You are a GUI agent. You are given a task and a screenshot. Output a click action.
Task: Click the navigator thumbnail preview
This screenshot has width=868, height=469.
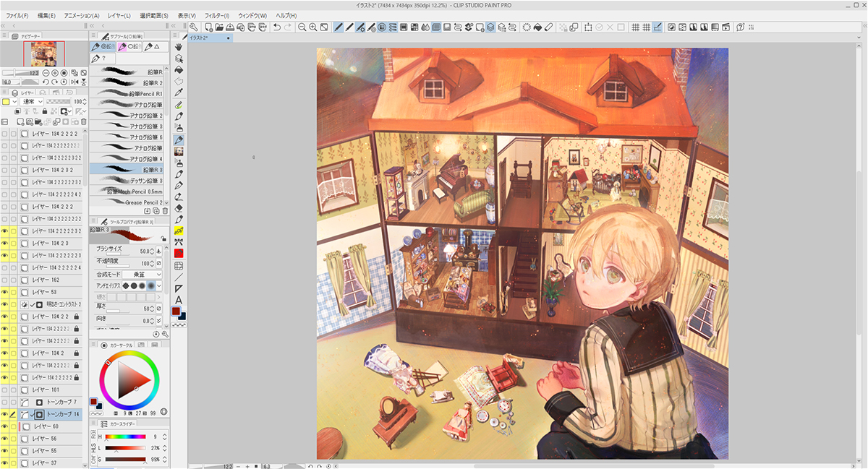(44, 54)
